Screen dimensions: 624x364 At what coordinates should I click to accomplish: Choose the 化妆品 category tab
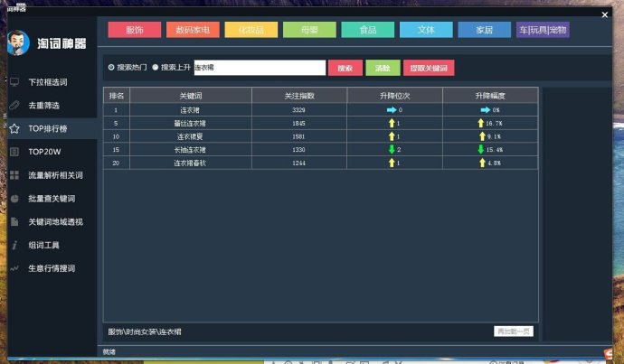pos(251,30)
